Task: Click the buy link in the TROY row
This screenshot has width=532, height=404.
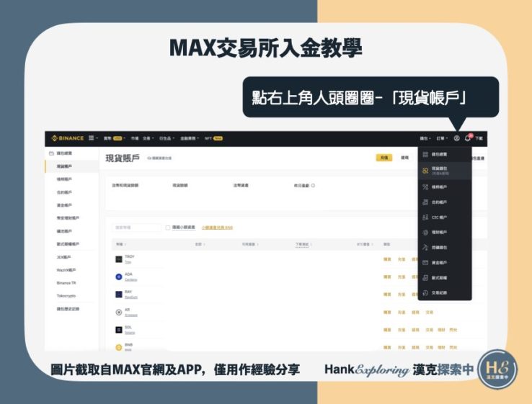Action: pyautogui.click(x=387, y=259)
